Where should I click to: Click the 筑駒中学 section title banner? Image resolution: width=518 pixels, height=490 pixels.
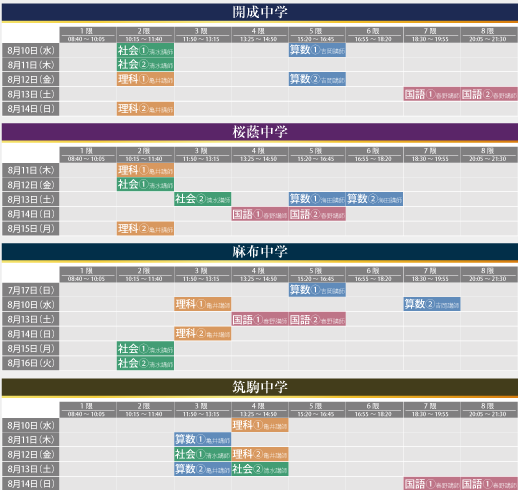[260, 387]
